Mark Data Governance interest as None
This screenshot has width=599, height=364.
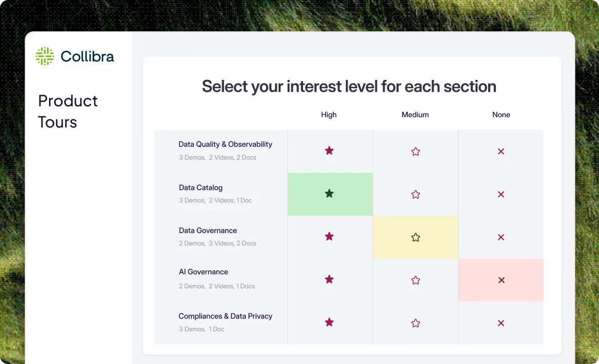coord(501,237)
